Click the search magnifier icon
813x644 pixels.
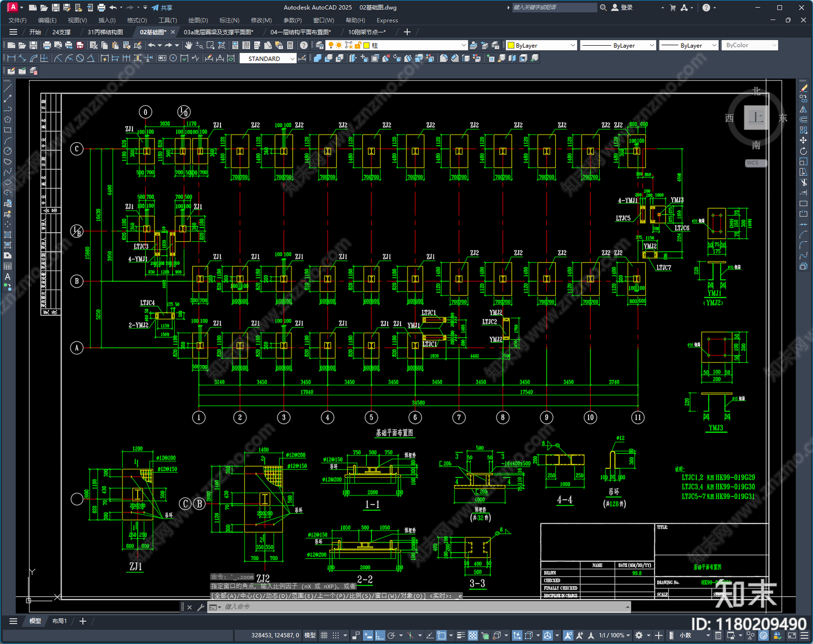click(603, 8)
